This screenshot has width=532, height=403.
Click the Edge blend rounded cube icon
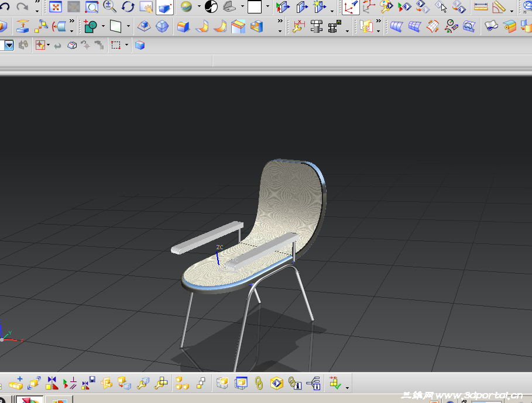click(x=183, y=26)
